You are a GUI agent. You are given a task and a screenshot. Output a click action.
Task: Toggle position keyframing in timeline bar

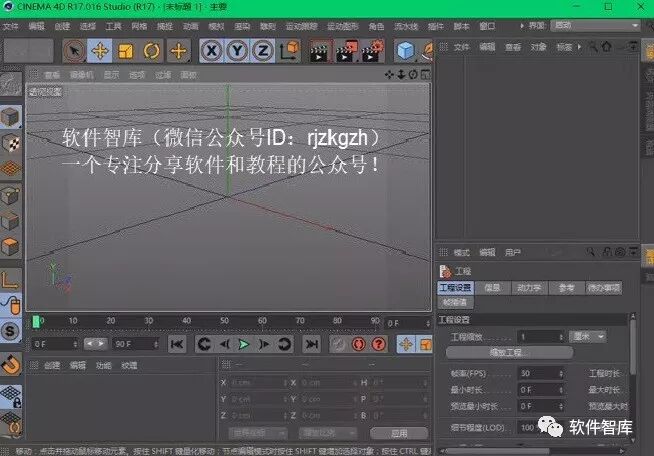406,344
